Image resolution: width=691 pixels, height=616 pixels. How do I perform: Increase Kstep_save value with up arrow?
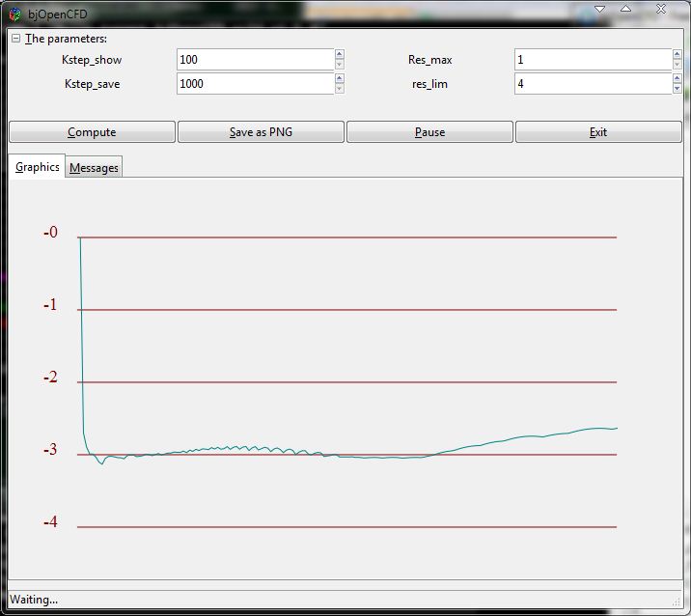pos(339,79)
